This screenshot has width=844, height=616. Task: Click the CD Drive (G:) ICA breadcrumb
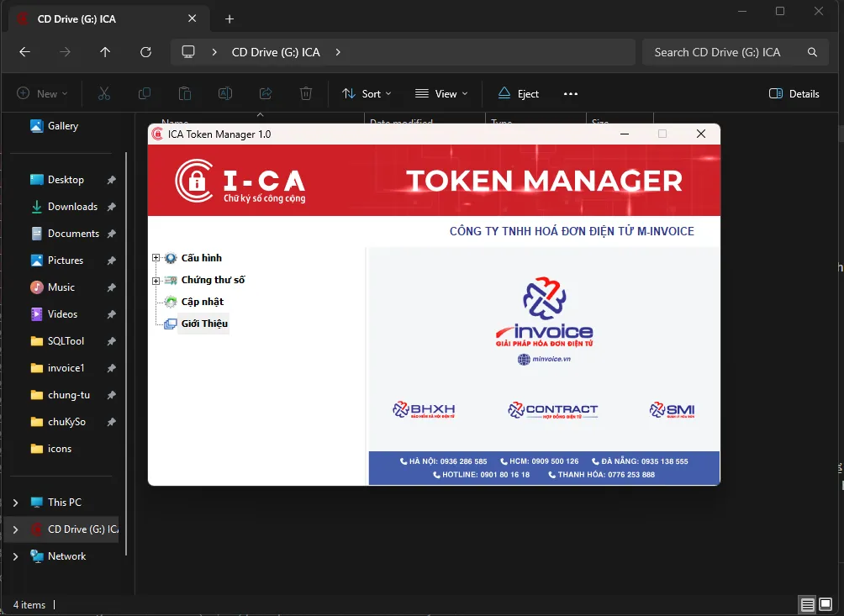coord(276,52)
